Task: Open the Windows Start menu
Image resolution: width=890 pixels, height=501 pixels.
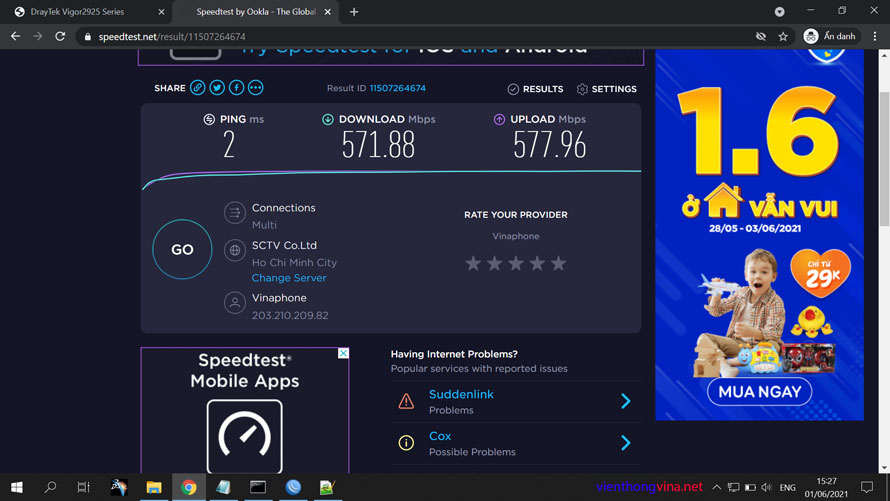Action: click(16, 487)
